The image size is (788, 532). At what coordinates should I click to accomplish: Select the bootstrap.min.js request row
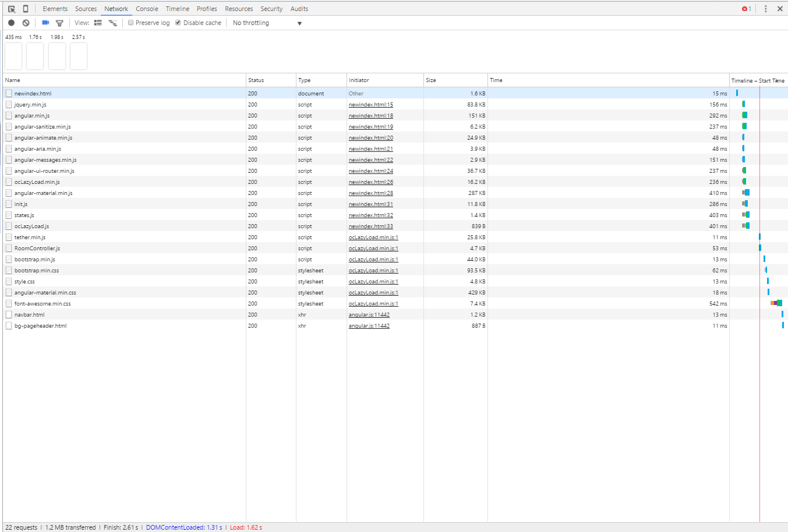[x=395, y=259]
